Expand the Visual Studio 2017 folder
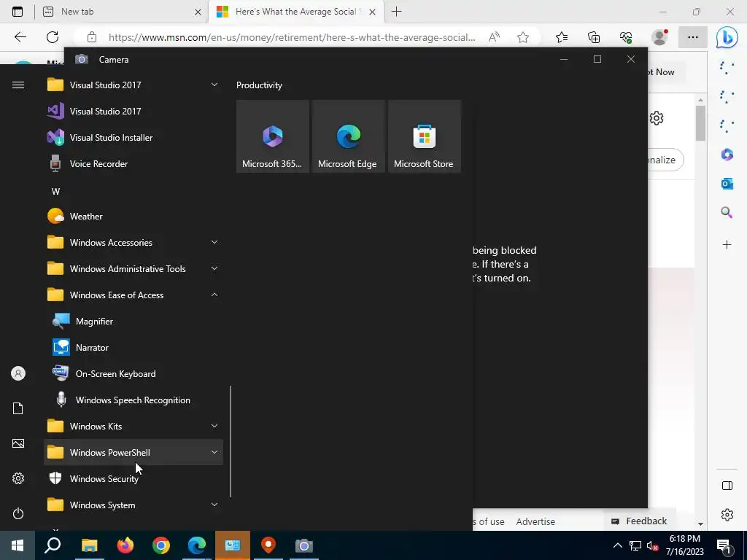Image resolution: width=747 pixels, height=560 pixels. [x=133, y=85]
